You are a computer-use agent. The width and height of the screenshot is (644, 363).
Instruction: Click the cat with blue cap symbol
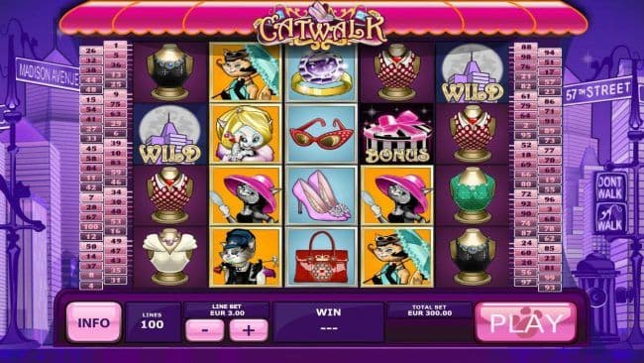246,257
